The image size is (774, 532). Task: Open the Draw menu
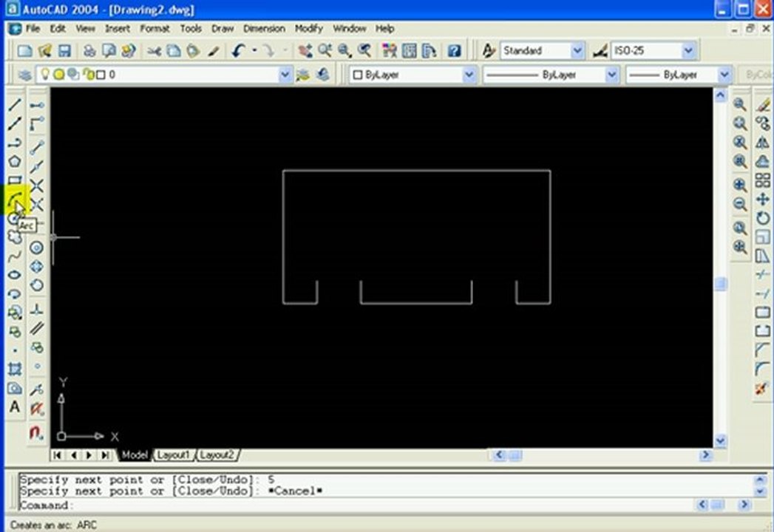[223, 29]
